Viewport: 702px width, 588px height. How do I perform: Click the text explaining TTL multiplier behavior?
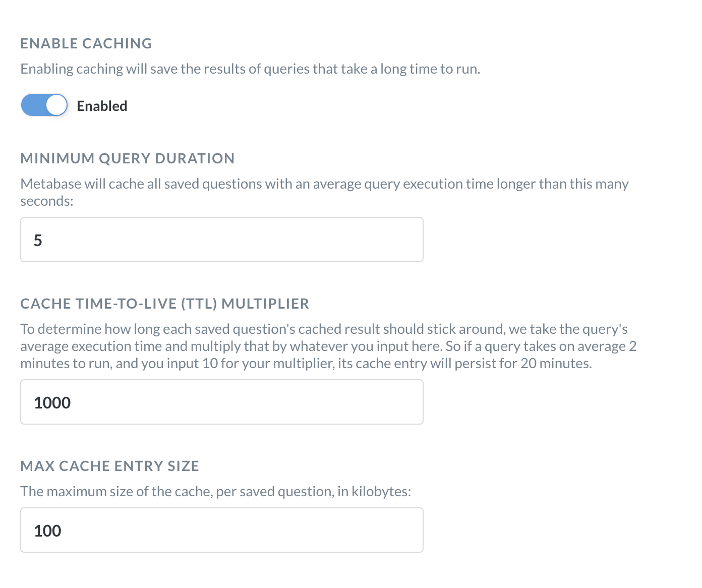(x=328, y=346)
